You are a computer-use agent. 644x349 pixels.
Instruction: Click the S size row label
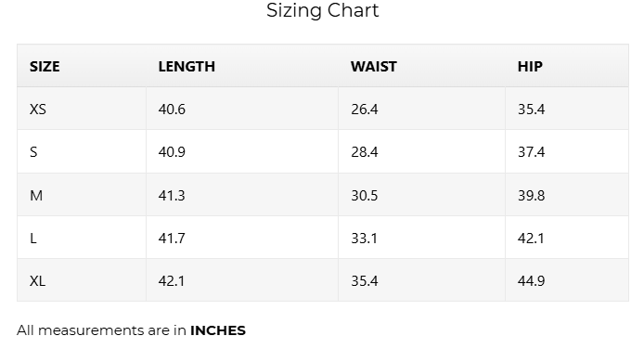coord(33,152)
